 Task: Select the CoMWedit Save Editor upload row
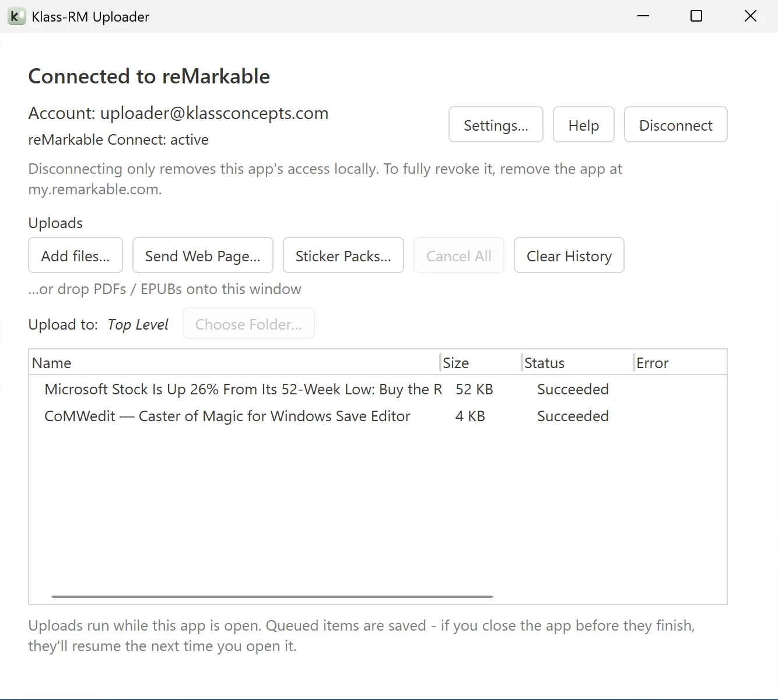coord(378,416)
